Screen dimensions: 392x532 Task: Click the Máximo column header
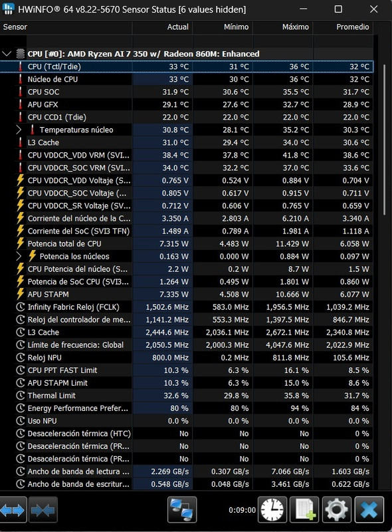coord(283,27)
